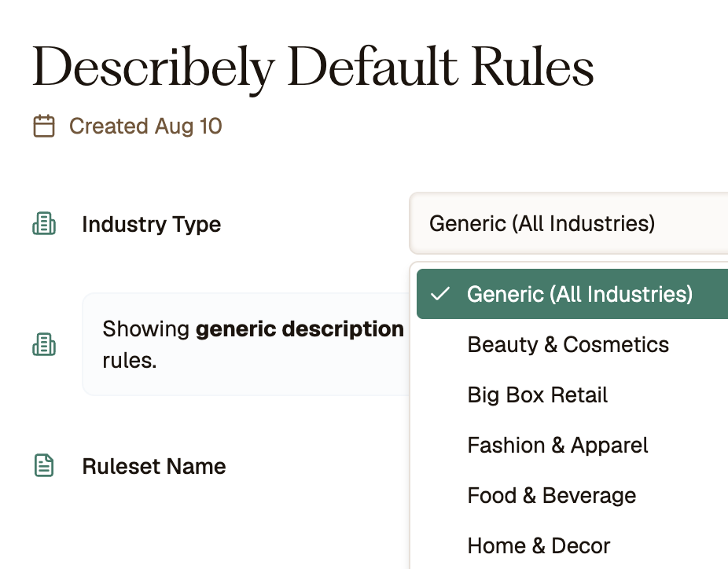This screenshot has width=728, height=569.
Task: Click the building icon beside generic description note
Action: (x=44, y=344)
